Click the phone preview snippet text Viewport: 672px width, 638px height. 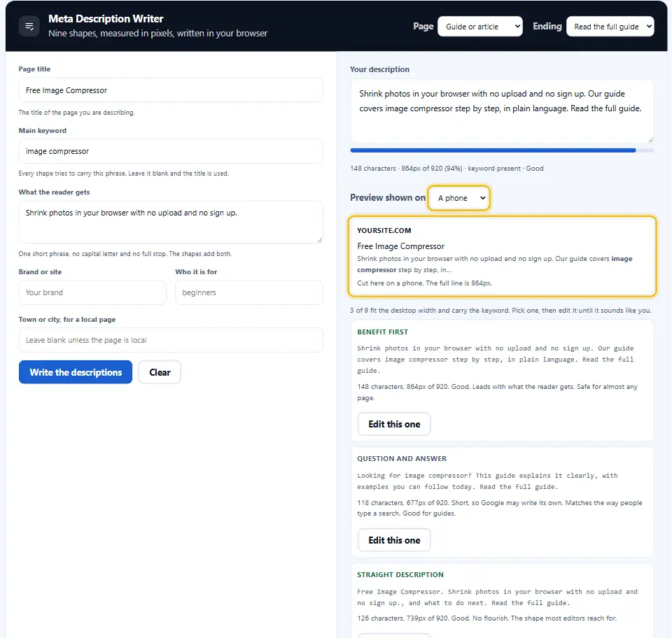[495, 264]
